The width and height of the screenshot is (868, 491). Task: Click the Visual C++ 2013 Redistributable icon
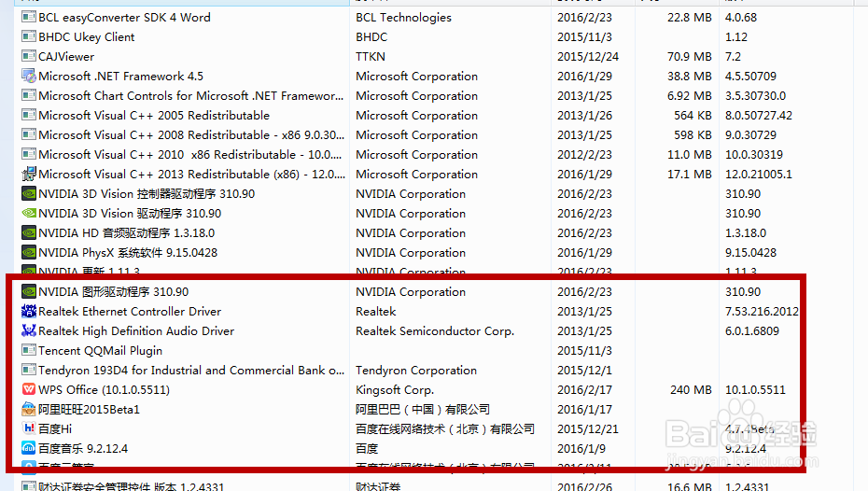click(x=28, y=175)
